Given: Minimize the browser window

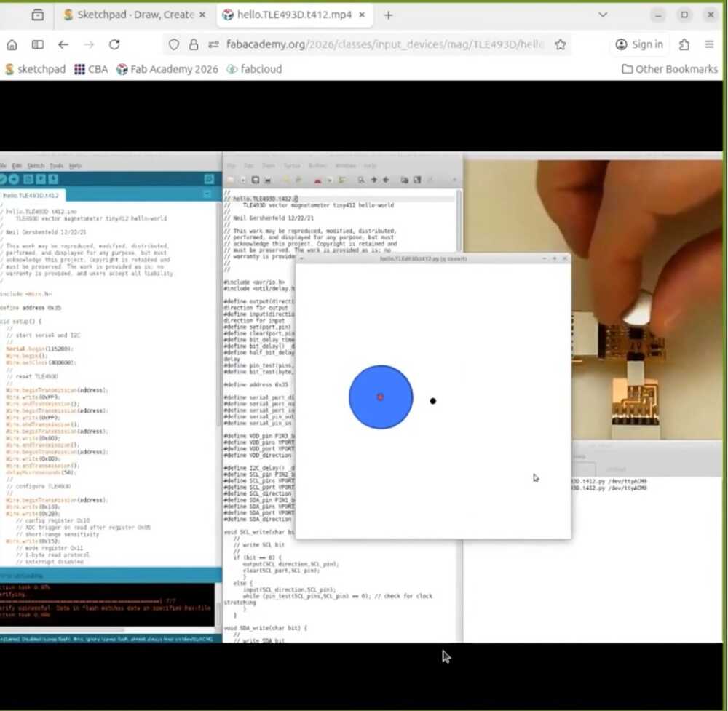Looking at the screenshot, I should [658, 15].
